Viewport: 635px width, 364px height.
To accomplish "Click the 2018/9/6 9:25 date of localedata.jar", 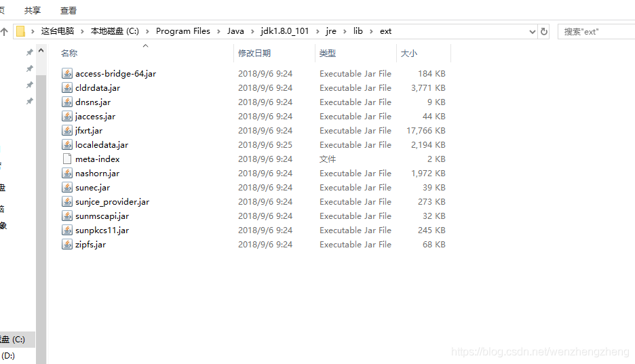I will coord(265,144).
